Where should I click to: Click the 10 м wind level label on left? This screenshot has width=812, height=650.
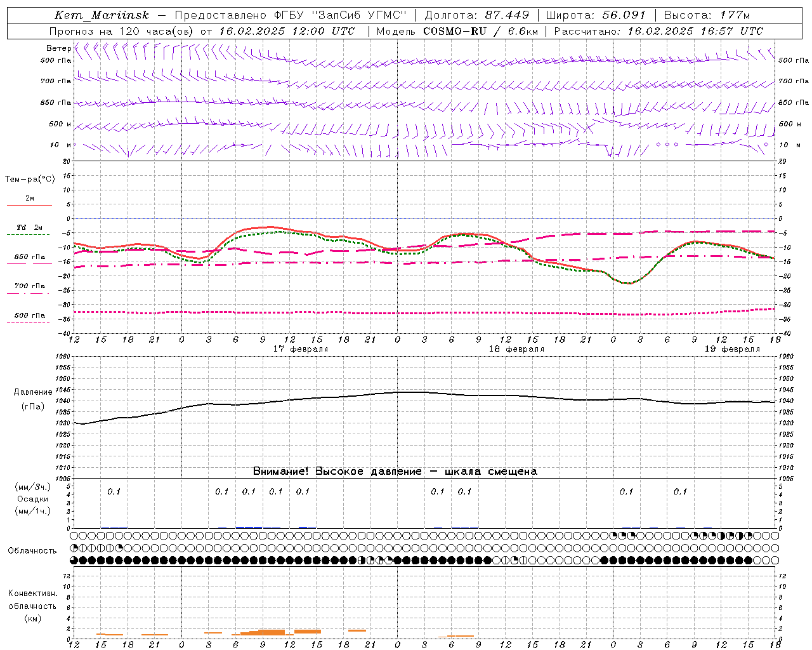pos(61,145)
